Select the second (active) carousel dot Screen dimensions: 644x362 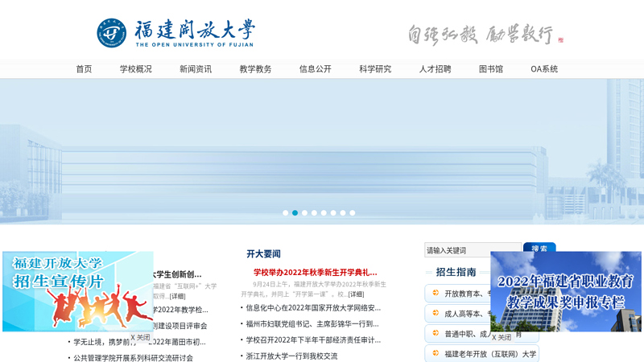click(295, 212)
